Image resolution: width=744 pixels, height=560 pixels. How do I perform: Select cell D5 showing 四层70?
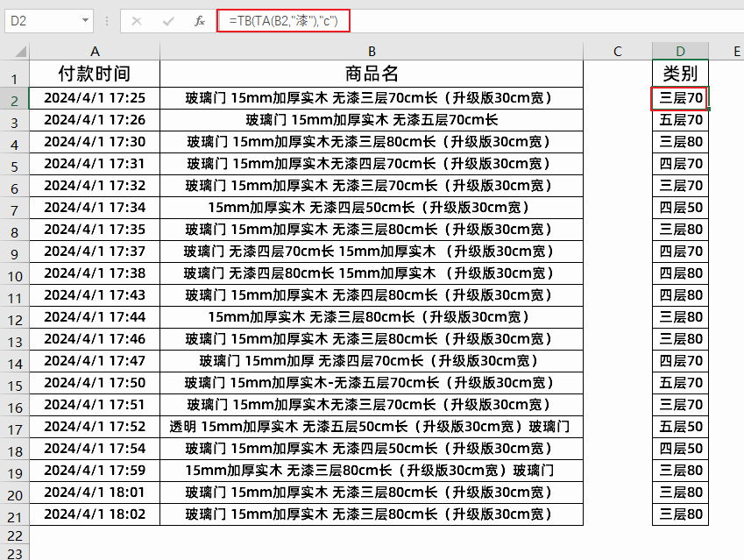[x=680, y=164]
